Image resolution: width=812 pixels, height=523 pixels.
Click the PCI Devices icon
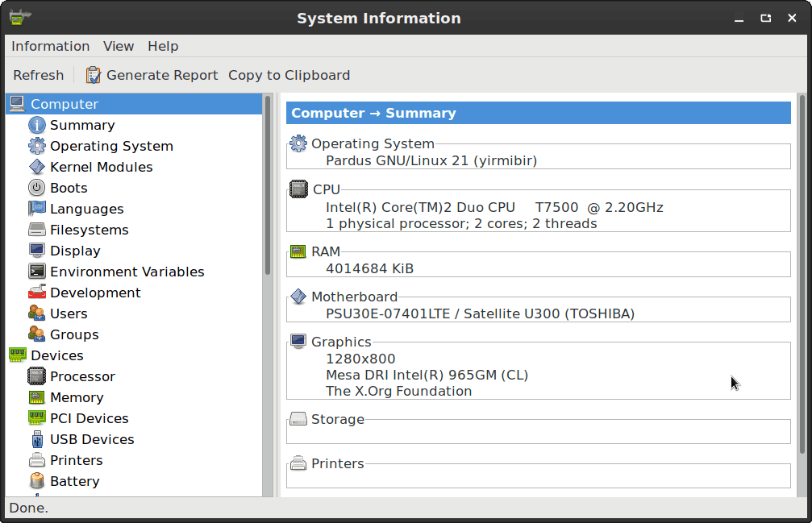coord(37,418)
